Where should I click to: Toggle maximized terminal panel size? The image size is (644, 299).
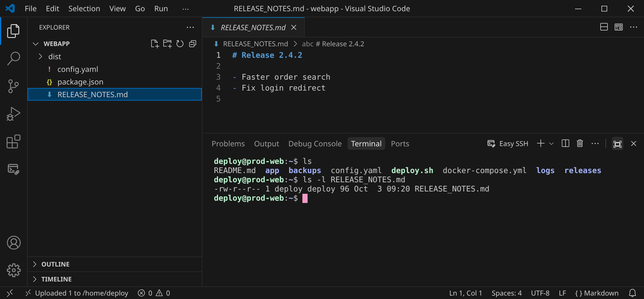pos(617,143)
